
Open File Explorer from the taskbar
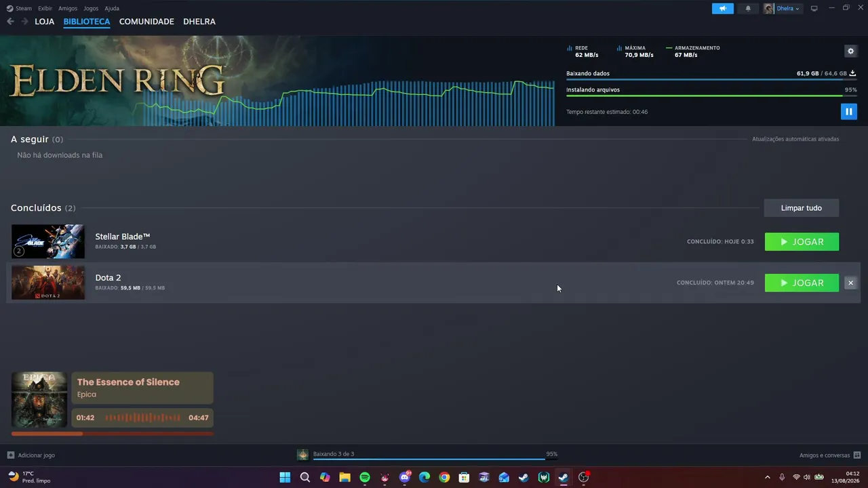tap(344, 477)
